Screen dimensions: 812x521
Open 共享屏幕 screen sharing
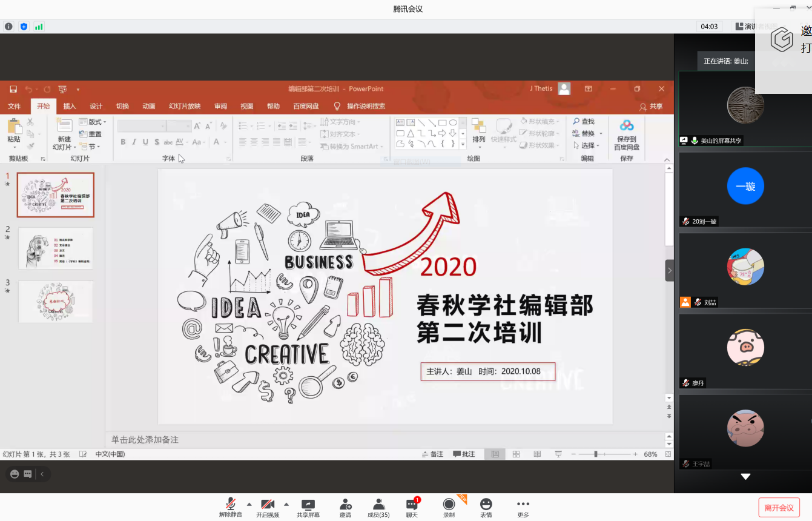click(308, 504)
